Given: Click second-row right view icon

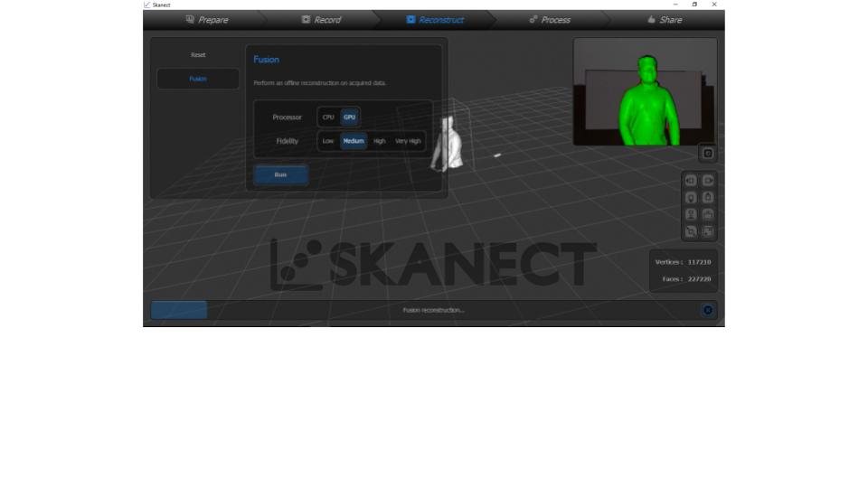Looking at the screenshot, I should tap(708, 198).
